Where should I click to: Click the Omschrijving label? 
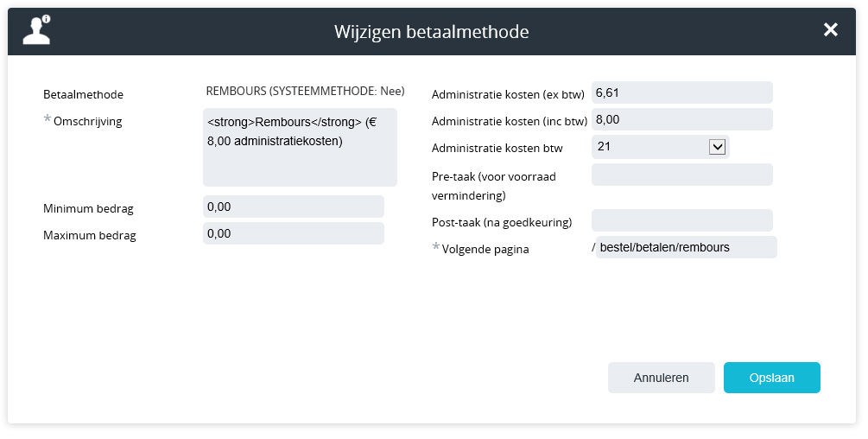(x=87, y=121)
